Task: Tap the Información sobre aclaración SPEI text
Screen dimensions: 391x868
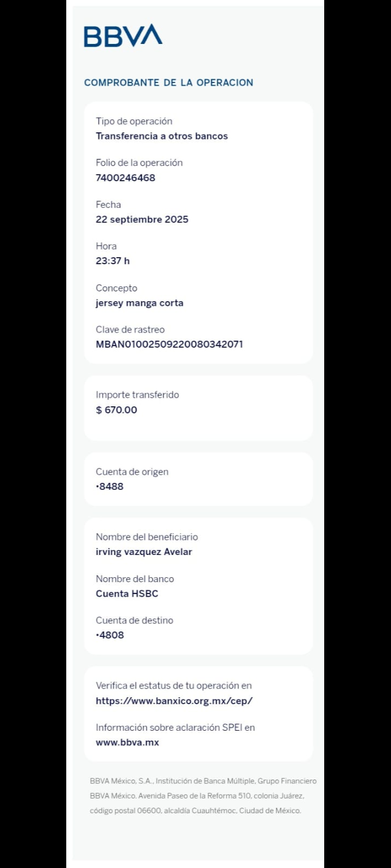Action: [175, 727]
